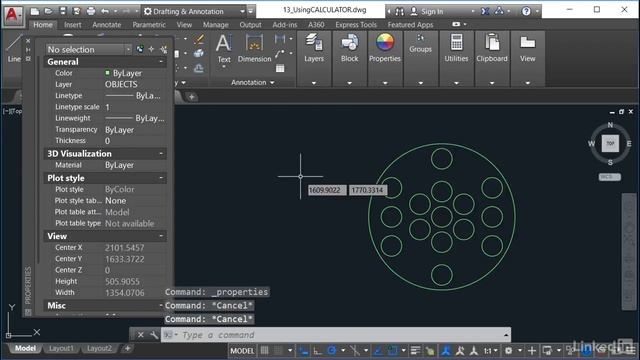Screen dimensions: 640x360
Task: Toggle snap mode in status bar
Action: point(278,351)
